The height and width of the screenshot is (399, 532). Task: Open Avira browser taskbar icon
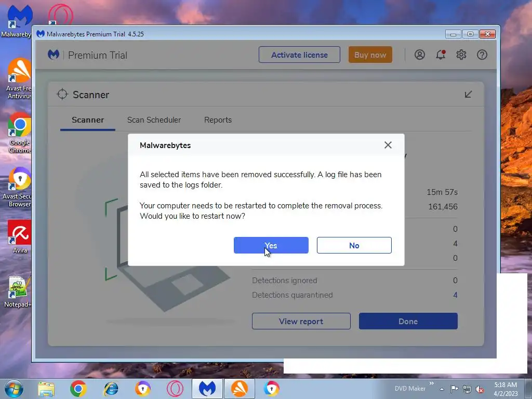(x=271, y=389)
